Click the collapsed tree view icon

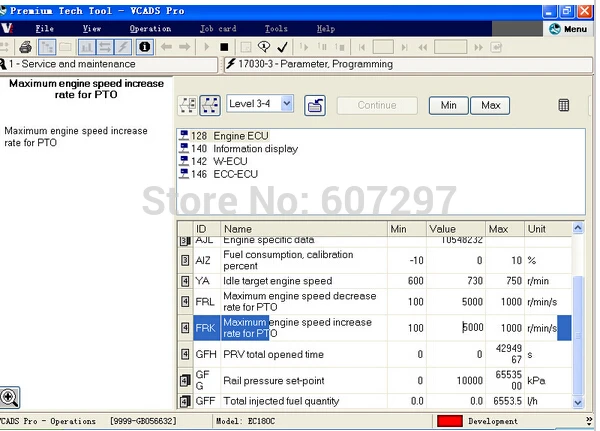coord(188,105)
